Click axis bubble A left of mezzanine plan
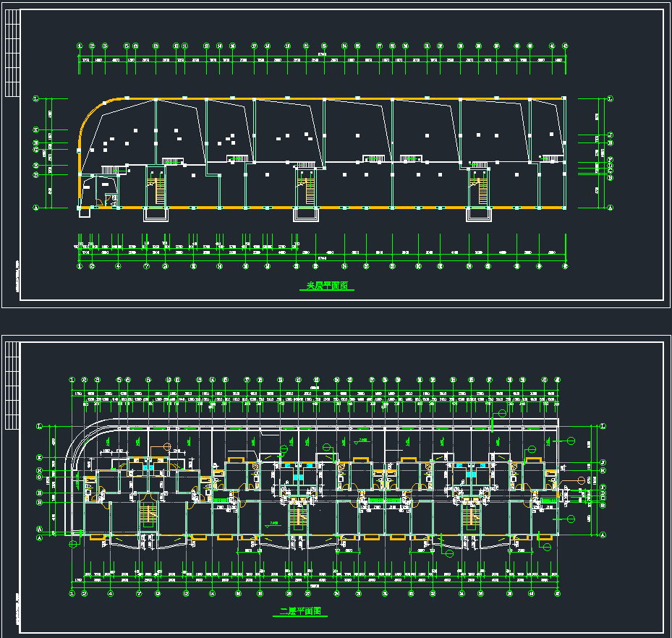The image size is (672, 638). click(x=35, y=208)
